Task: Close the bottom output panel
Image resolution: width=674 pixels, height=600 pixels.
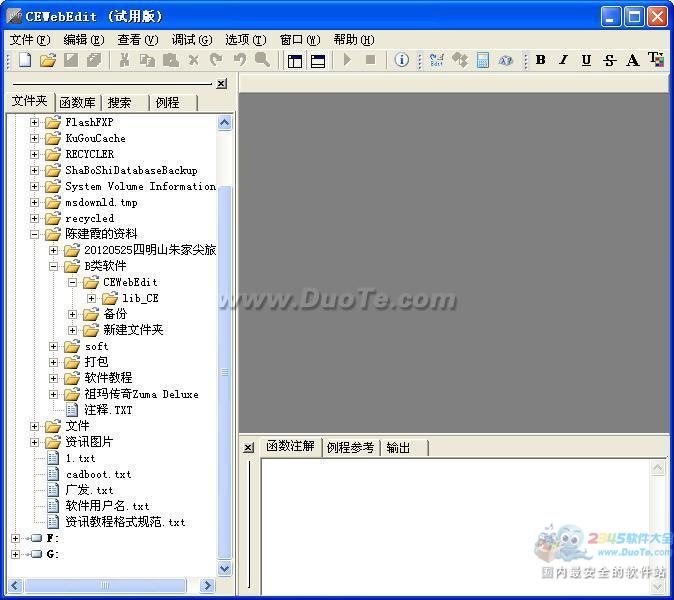Action: point(248,448)
